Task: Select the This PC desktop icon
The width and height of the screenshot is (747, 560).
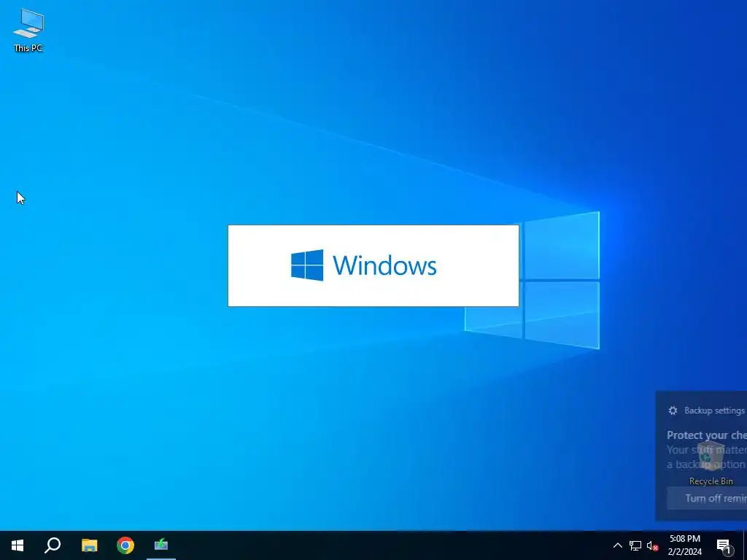Action: (x=28, y=30)
